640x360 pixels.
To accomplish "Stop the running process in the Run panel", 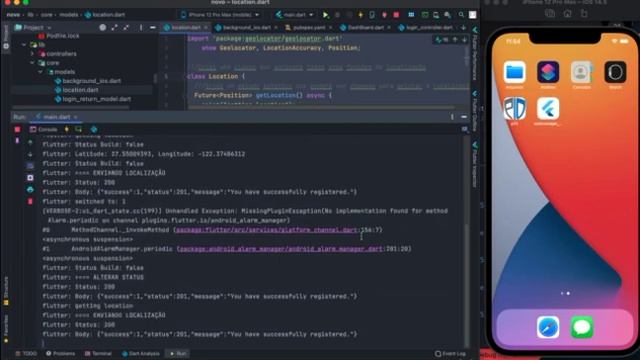I will click(x=17, y=129).
